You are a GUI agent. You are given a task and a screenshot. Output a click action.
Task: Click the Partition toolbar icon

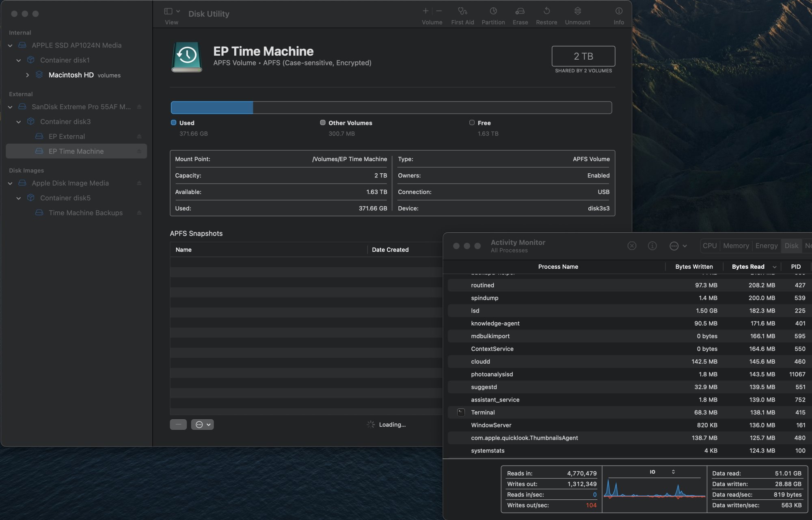click(493, 11)
